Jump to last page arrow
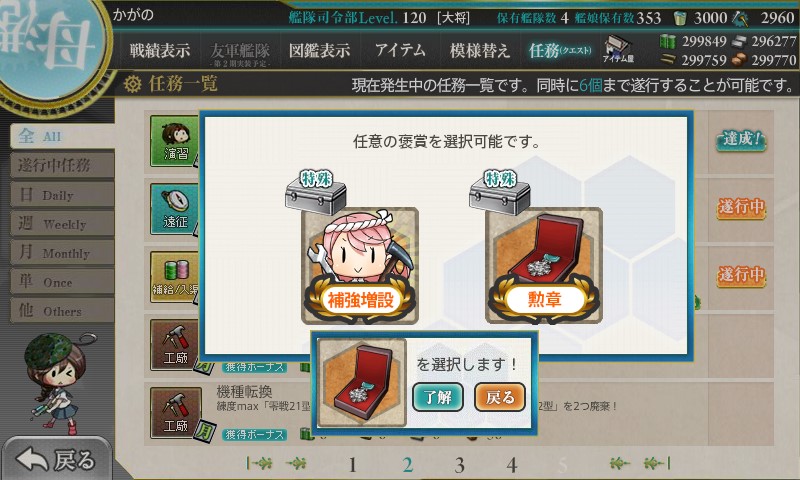This screenshot has height=480, width=800. 658,463
